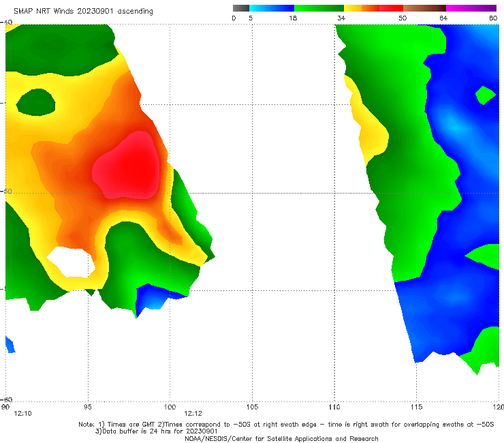Click the longitude axis label '95'

coord(87,407)
